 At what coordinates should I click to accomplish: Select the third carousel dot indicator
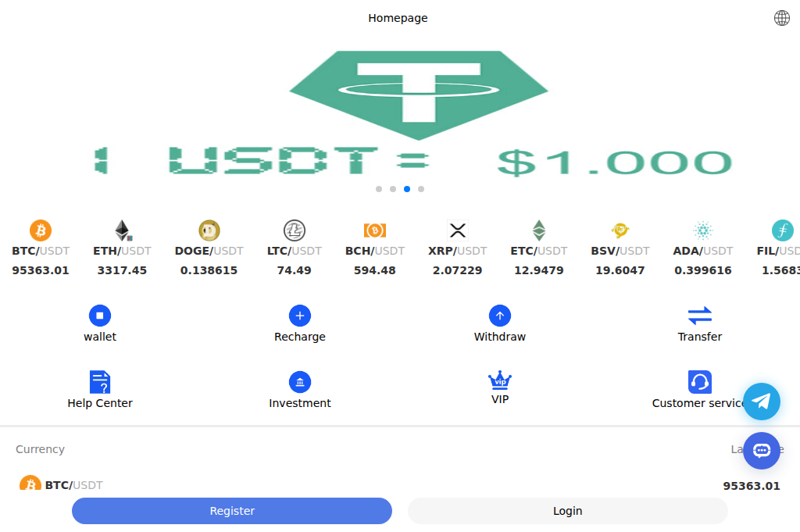(406, 188)
